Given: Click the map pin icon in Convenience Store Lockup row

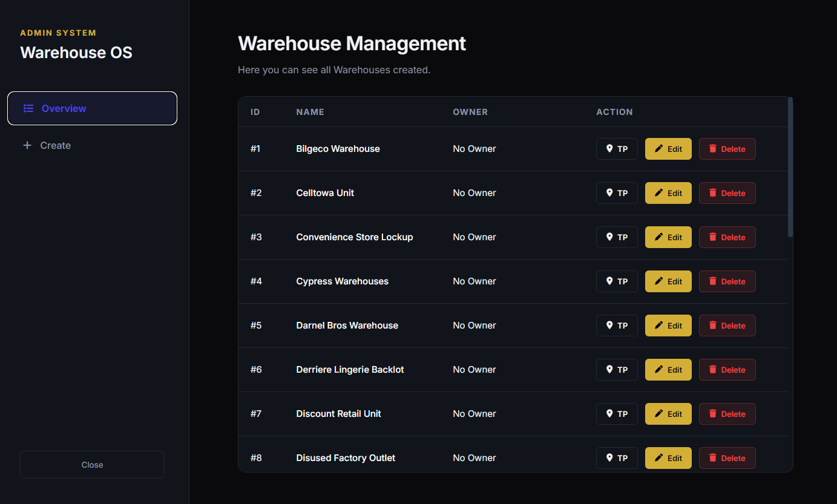Looking at the screenshot, I should tap(609, 237).
